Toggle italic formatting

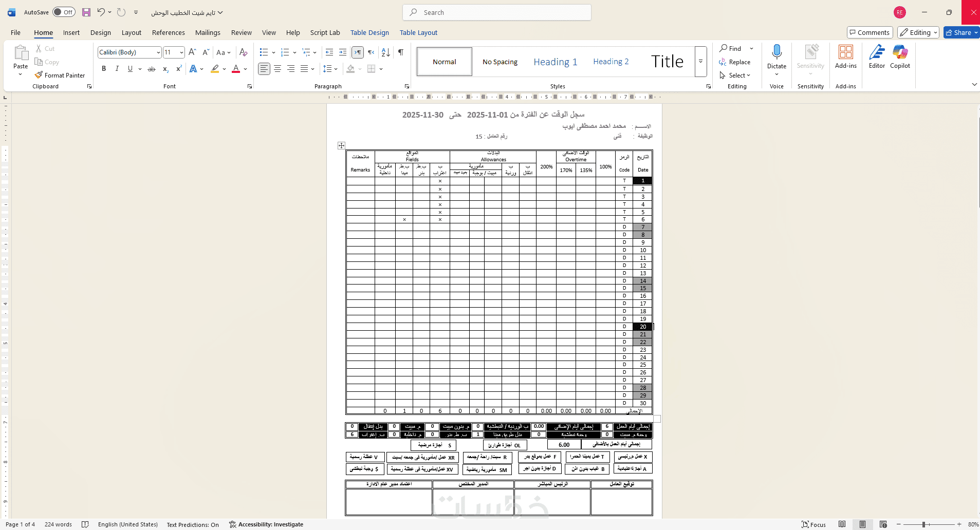click(x=117, y=69)
